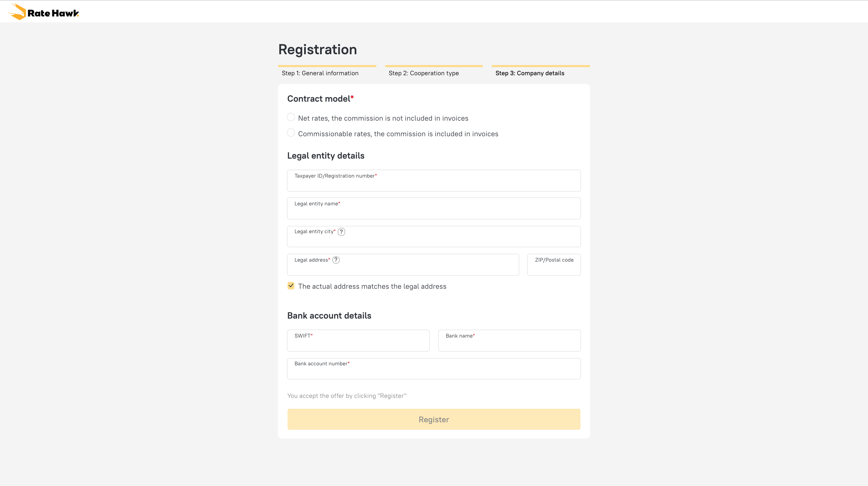Focus the Legal address input
868x486 pixels.
(403, 267)
